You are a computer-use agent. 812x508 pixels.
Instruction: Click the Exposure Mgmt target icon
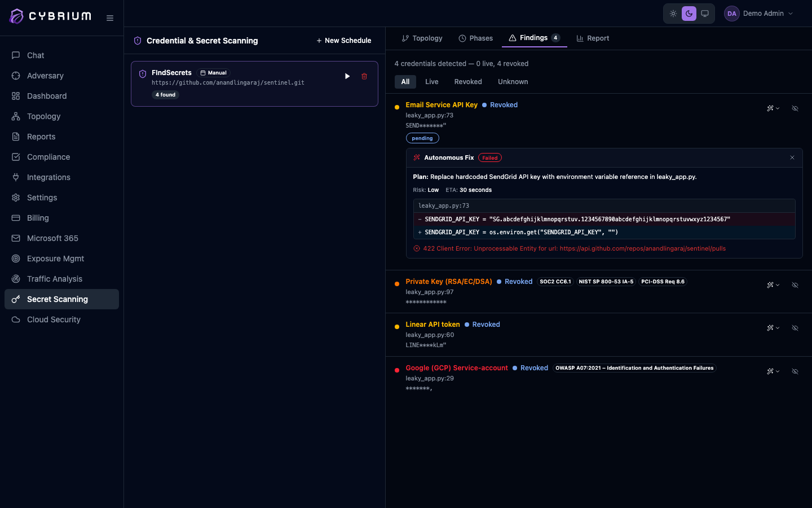(x=16, y=259)
